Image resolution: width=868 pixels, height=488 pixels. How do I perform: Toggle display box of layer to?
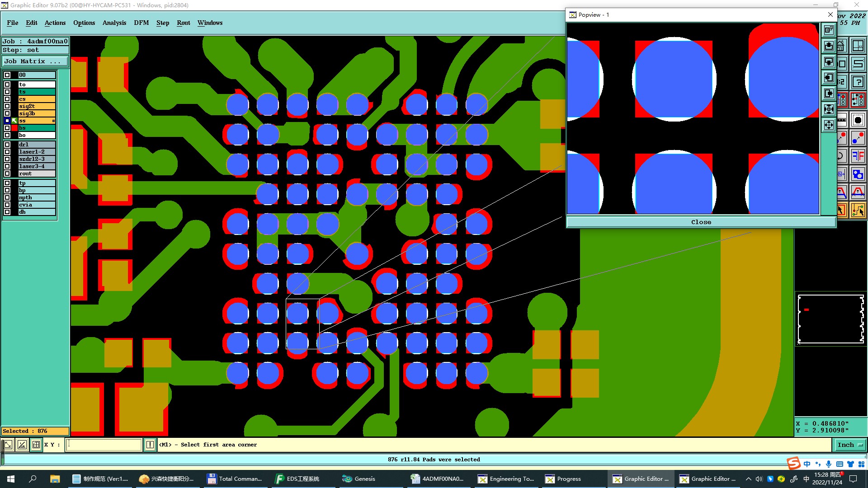click(7, 84)
